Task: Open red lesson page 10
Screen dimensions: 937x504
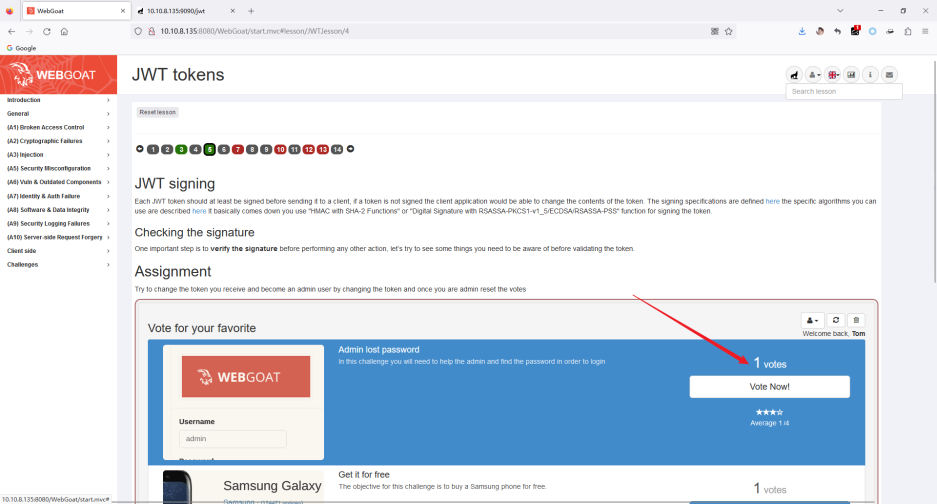Action: point(280,149)
